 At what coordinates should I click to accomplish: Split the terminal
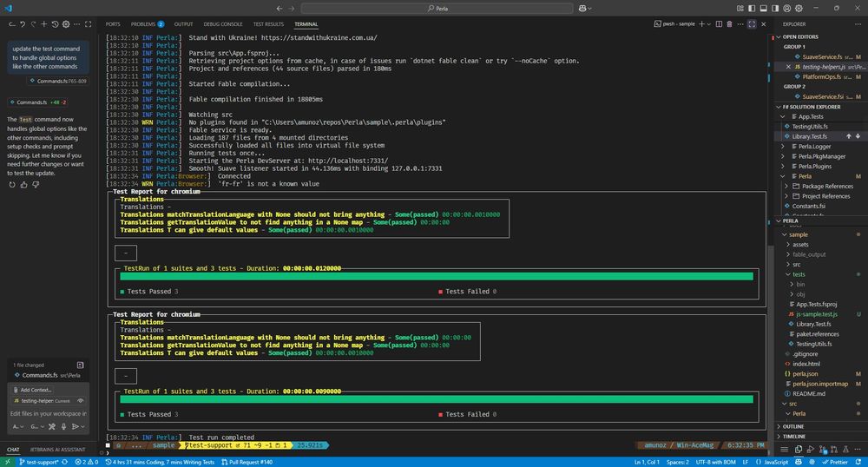[719, 24]
